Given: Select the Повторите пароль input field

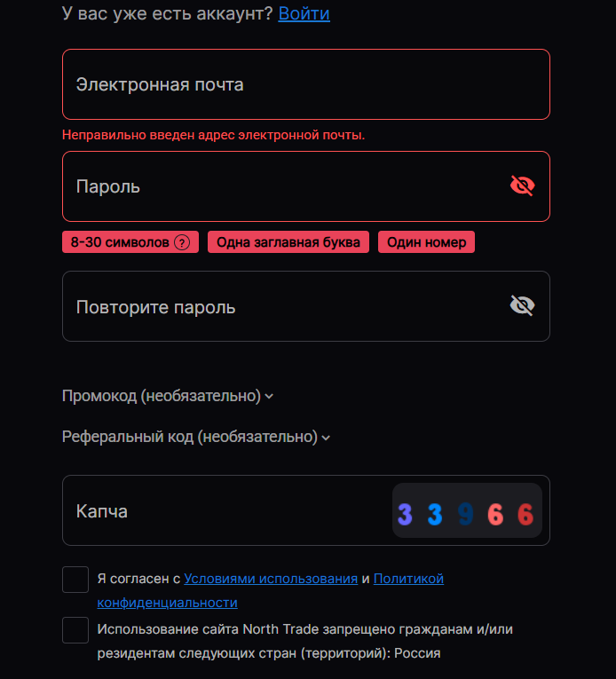Looking at the screenshot, I should click(284, 306).
